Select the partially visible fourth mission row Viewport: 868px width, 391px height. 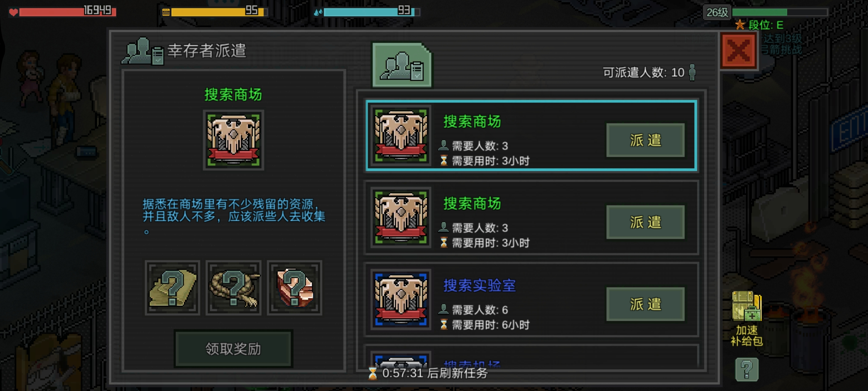click(531, 357)
